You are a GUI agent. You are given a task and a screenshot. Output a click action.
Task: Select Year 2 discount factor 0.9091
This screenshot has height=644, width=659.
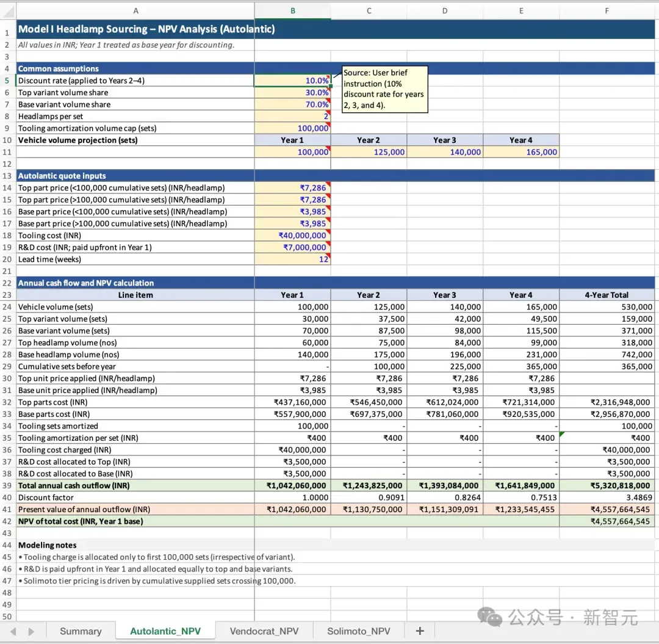pyautogui.click(x=369, y=497)
